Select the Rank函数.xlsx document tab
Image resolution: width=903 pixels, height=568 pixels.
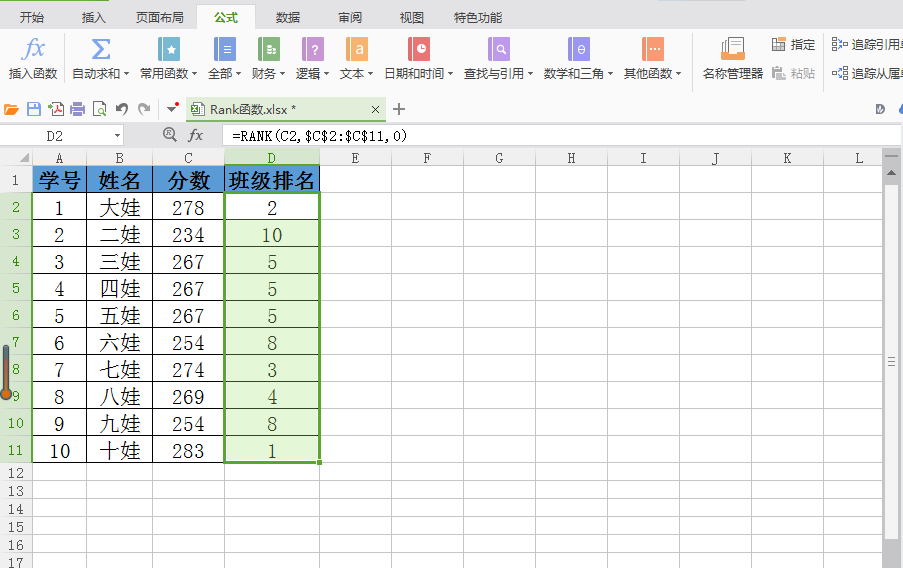coord(286,109)
